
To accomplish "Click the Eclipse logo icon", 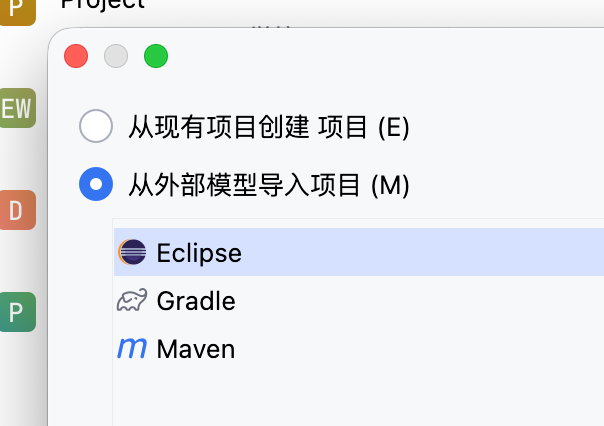I will click(132, 252).
